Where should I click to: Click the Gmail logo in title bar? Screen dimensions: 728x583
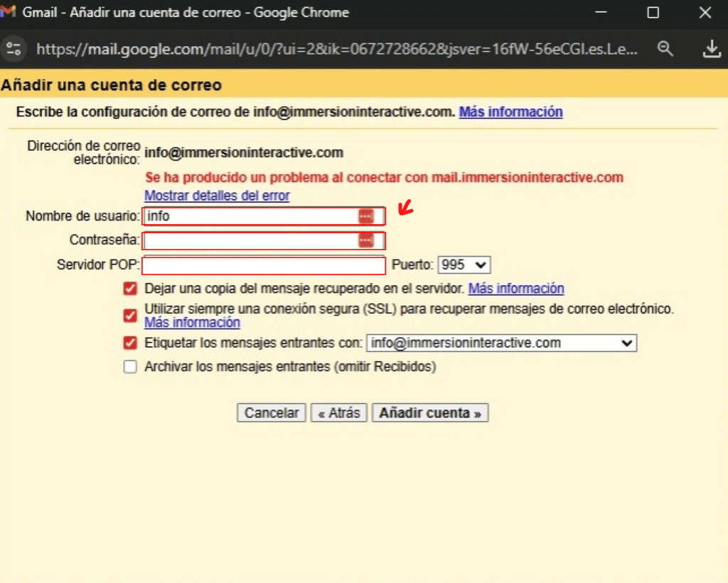[10, 13]
